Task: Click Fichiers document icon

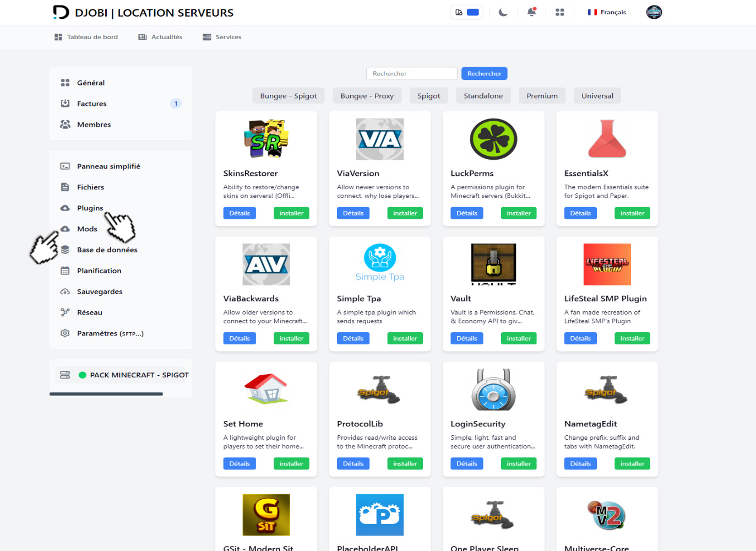Action: 65,187
